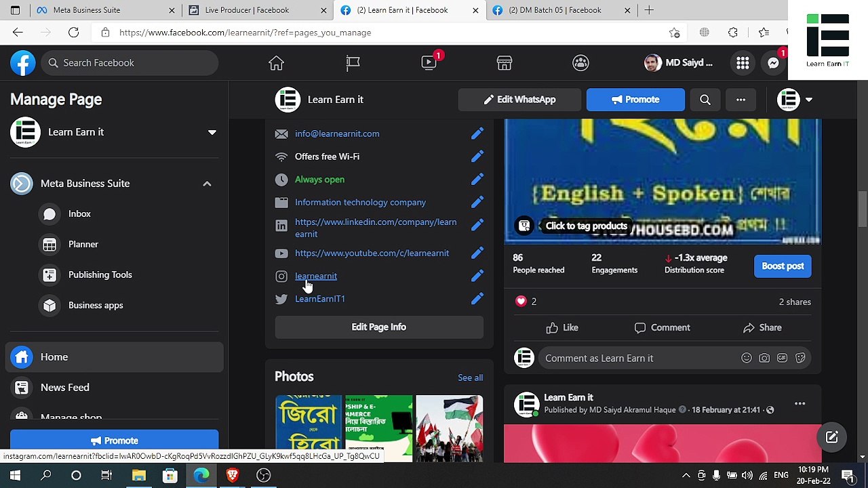
Task: Open the Pages flag icon
Action: click(353, 63)
